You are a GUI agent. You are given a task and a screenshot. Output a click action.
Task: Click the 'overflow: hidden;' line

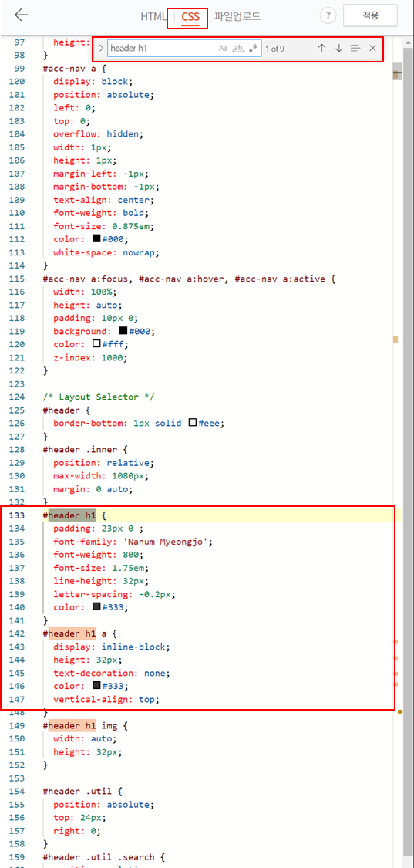99,134
